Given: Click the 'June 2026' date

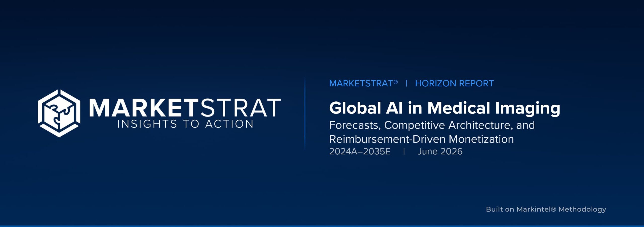Looking at the screenshot, I should (x=440, y=151).
